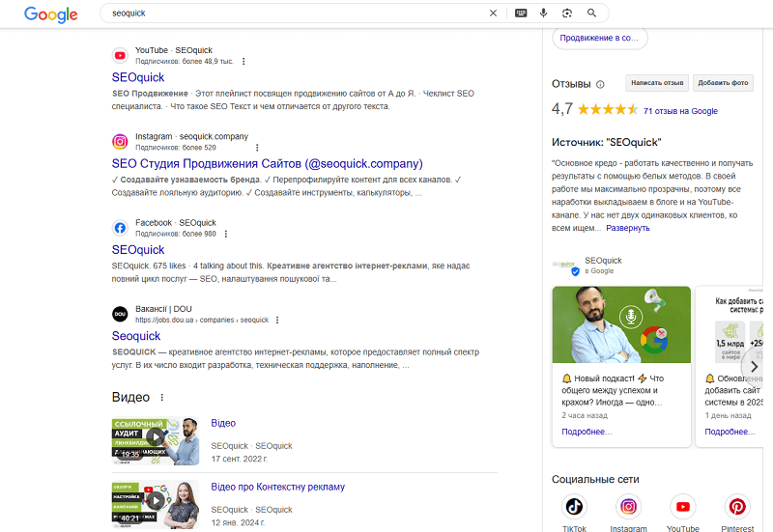The width and height of the screenshot is (773, 532).
Task: Open the three-dot menu beside Видео heading
Action: [161, 397]
